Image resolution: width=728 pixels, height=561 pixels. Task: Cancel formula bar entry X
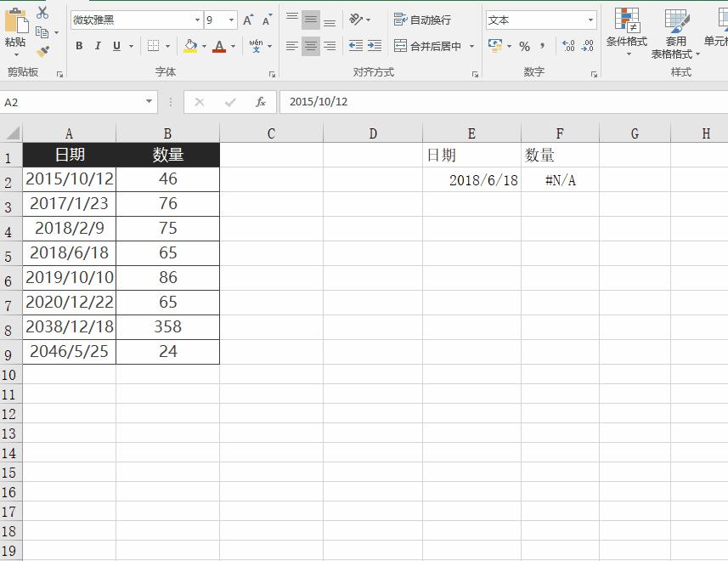click(200, 102)
